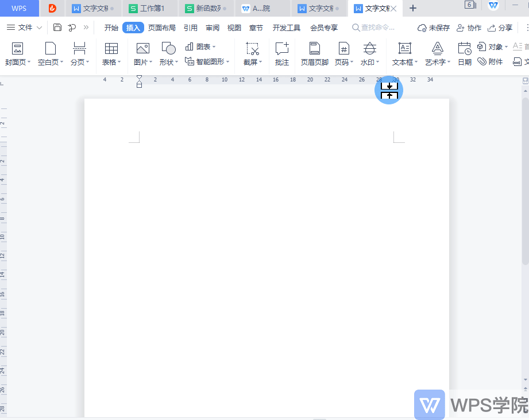Click the 表格 table icon
The width and height of the screenshot is (529, 420).
[111, 49]
